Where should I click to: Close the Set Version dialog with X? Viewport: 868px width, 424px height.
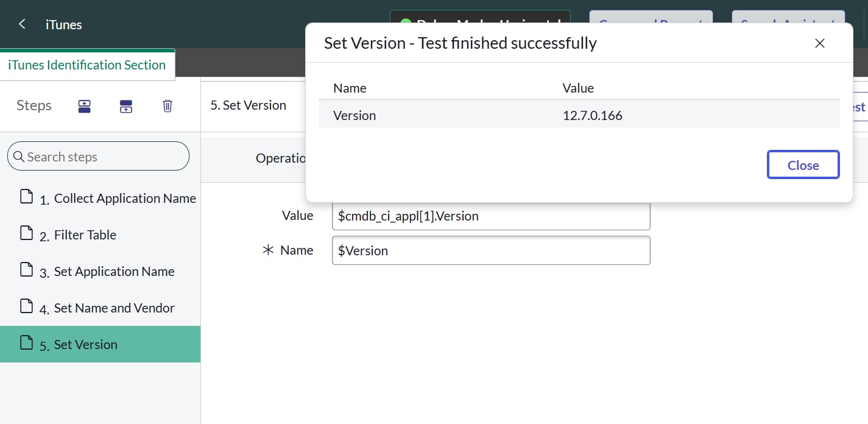tap(820, 43)
